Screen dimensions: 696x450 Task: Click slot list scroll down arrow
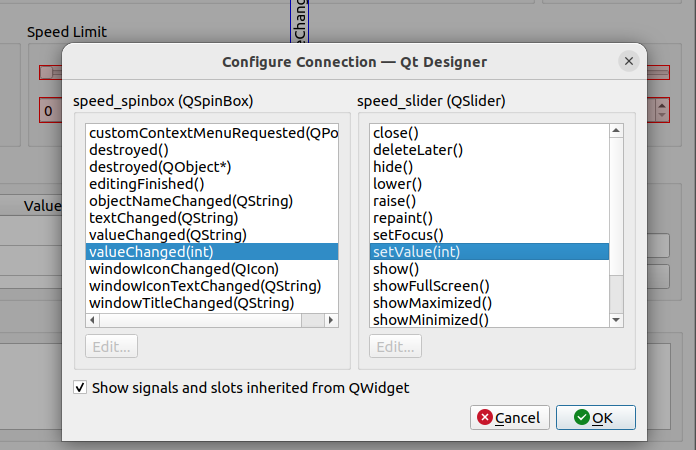[x=616, y=320]
